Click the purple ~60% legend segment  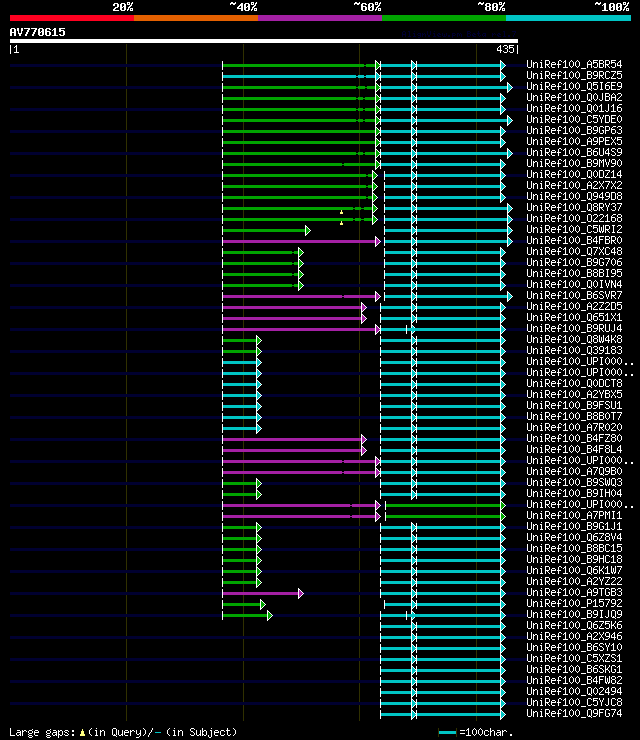[x=320, y=18]
